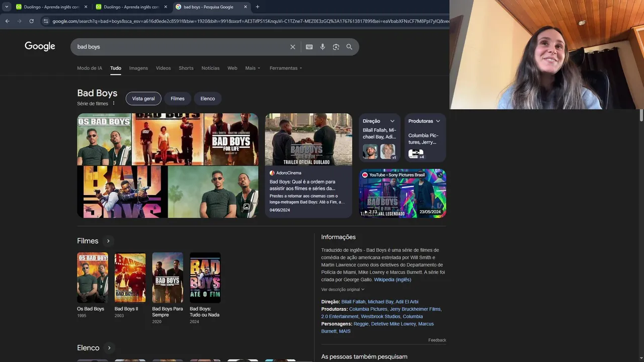
Task: Open the Os Bad Boys 1995 poster
Action: click(93, 278)
